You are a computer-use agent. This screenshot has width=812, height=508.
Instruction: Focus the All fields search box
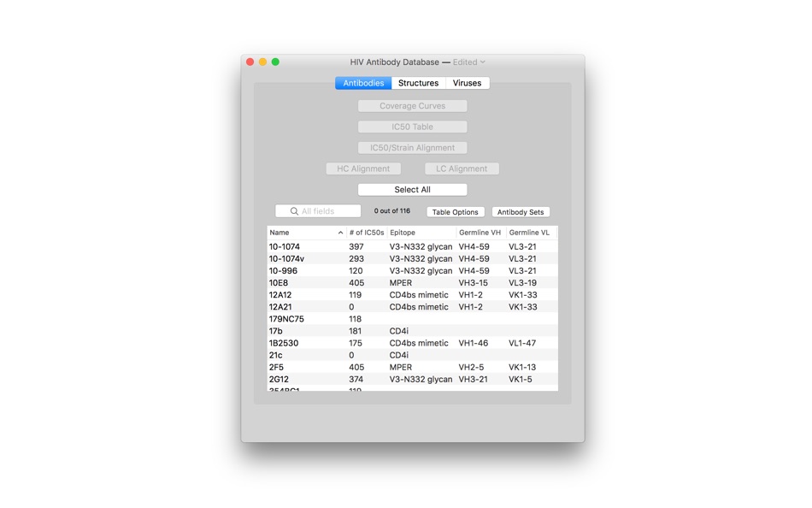pos(318,211)
